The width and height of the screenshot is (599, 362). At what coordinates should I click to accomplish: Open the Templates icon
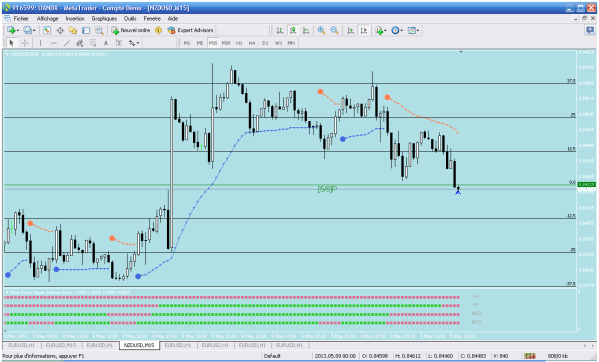click(411, 30)
